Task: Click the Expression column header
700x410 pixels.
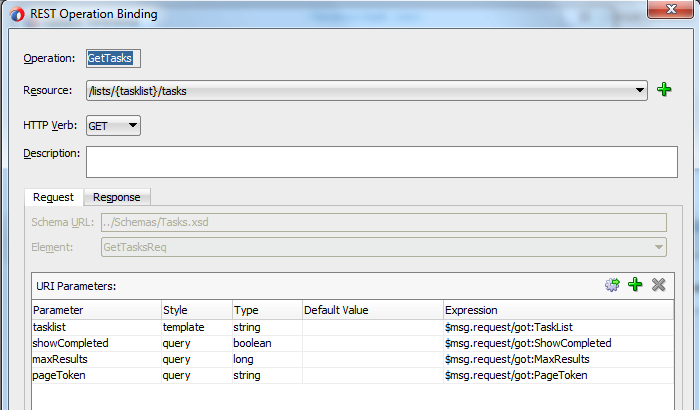Action: click(558, 310)
